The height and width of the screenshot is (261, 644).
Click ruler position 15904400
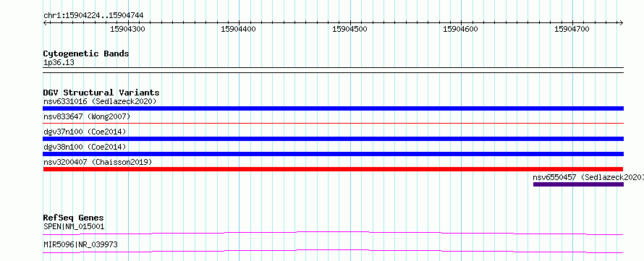coord(238,29)
